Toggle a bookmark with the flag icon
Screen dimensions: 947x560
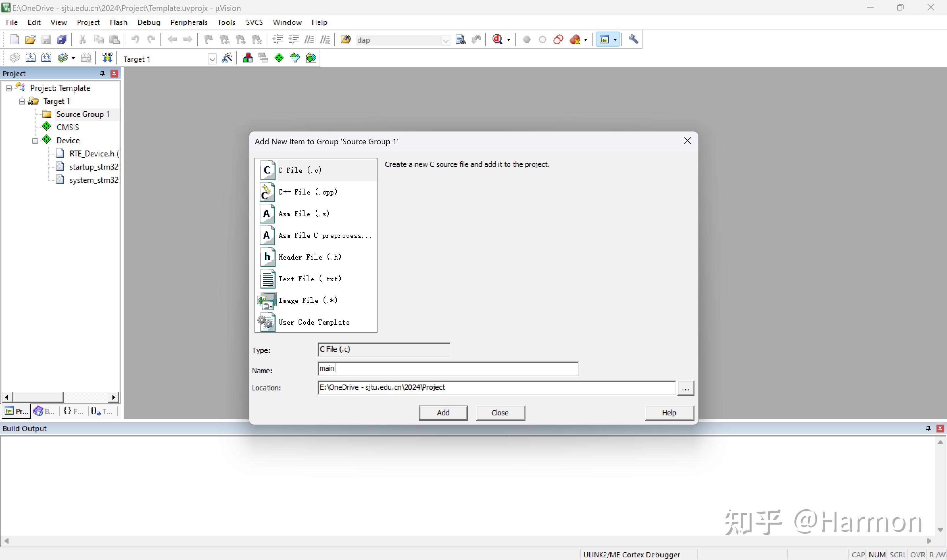[x=208, y=39]
